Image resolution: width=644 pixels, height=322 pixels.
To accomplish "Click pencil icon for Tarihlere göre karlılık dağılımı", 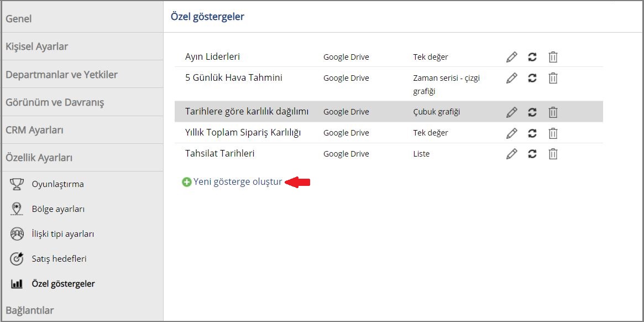I will [511, 112].
